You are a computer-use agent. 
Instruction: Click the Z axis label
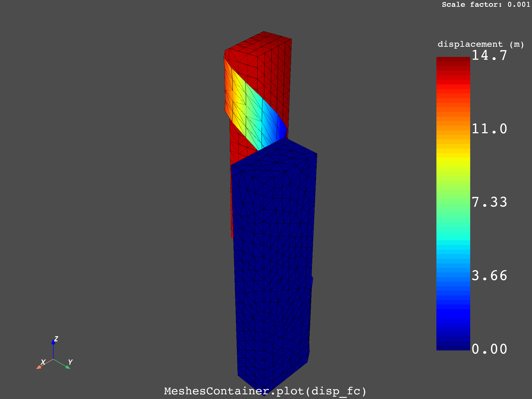(x=56, y=339)
